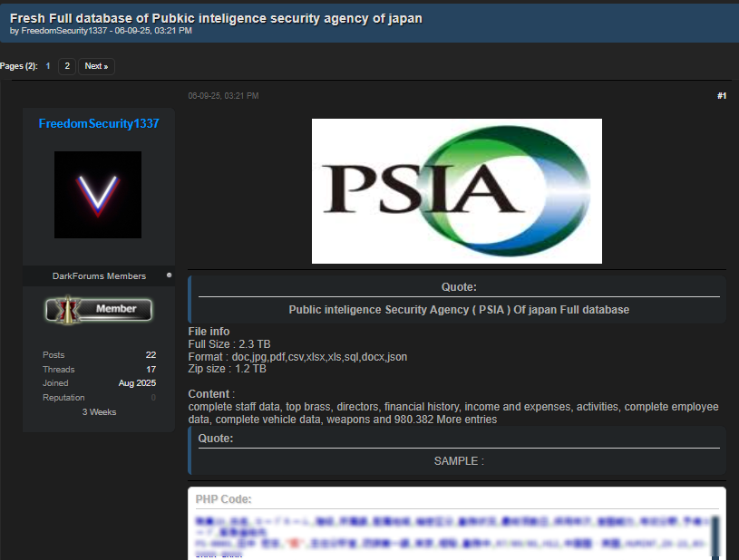Viewport: 739px width, 560px height.
Task: Open FreedomSecurity1337 profile from sidebar username
Action: pos(99,123)
